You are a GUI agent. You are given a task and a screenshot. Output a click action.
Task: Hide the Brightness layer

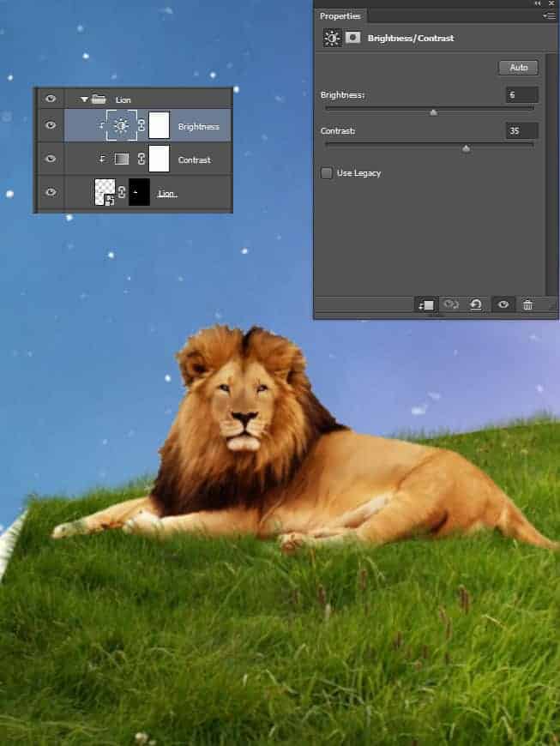[51, 126]
